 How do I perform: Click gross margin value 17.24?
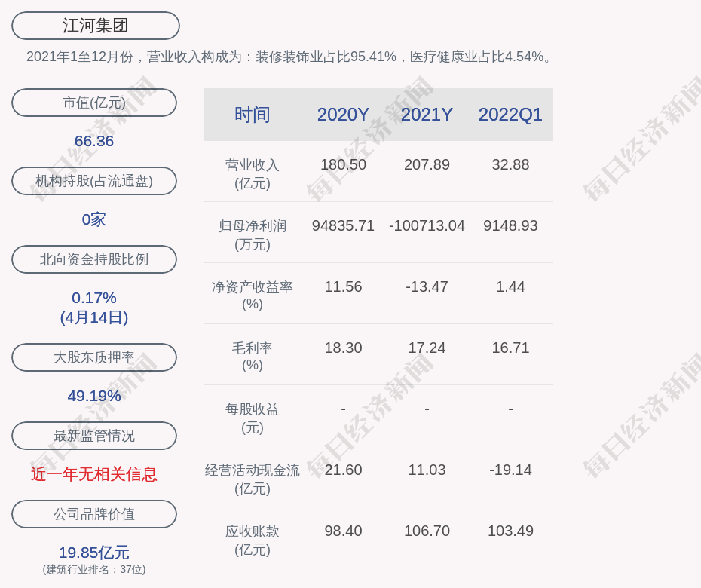[427, 348]
